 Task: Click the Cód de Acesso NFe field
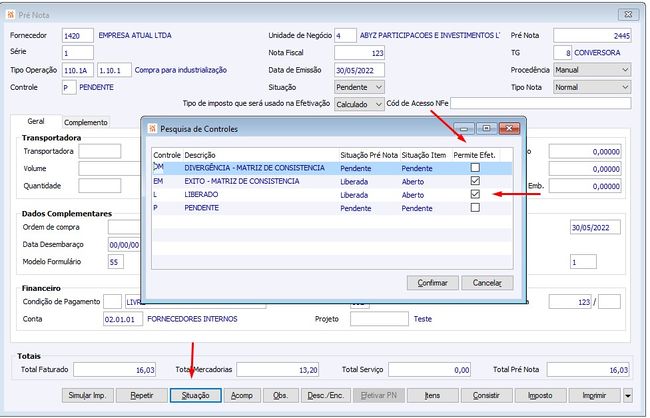pyautogui.click(x=541, y=103)
